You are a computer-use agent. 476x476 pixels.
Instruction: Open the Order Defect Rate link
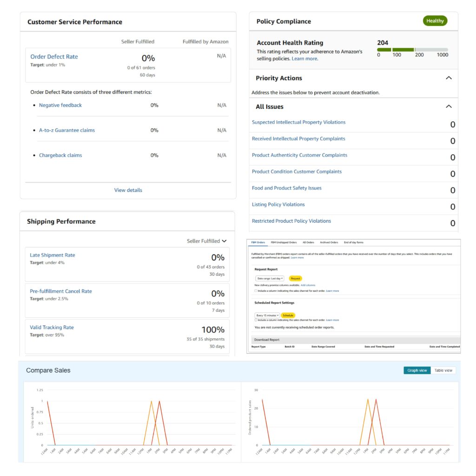[x=54, y=57]
